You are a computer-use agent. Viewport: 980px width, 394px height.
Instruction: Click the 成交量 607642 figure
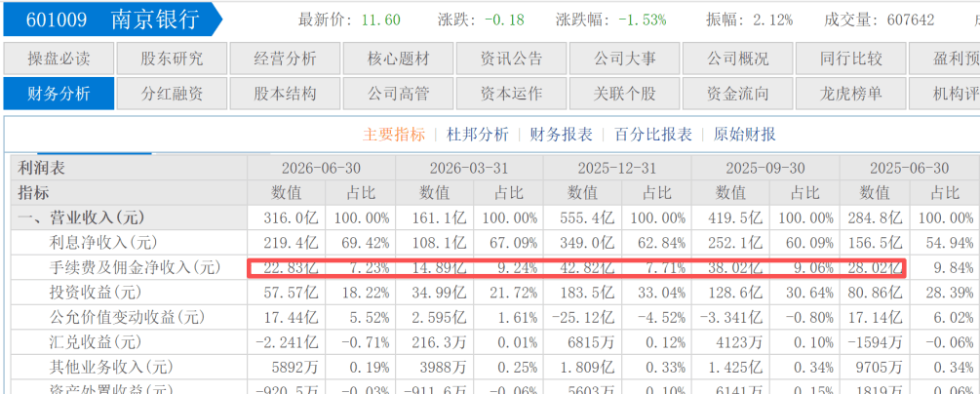pyautogui.click(x=879, y=20)
